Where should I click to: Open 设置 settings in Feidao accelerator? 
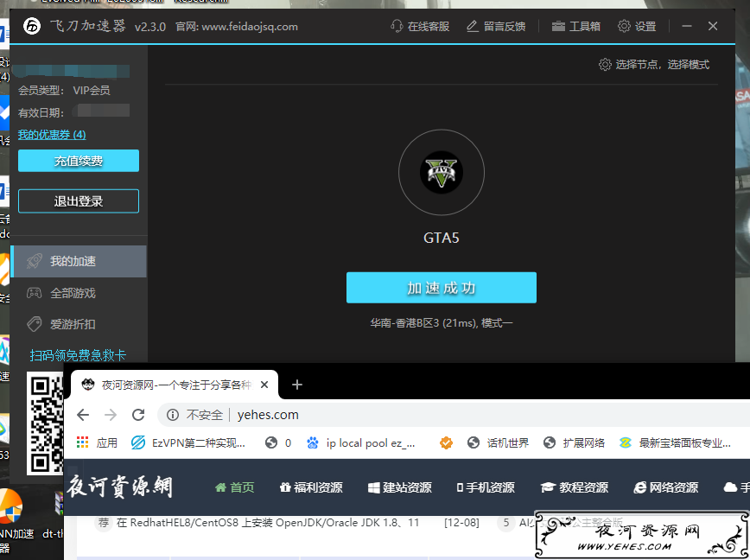pos(637,26)
